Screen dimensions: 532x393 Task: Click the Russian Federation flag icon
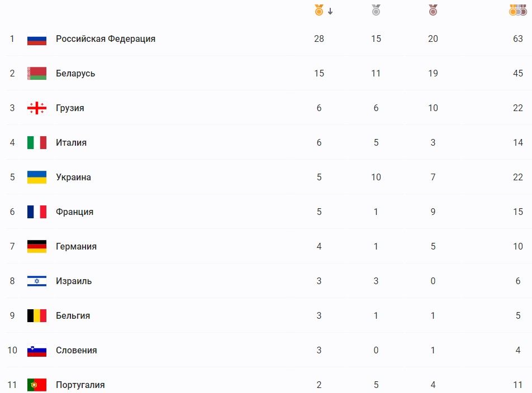click(37, 39)
